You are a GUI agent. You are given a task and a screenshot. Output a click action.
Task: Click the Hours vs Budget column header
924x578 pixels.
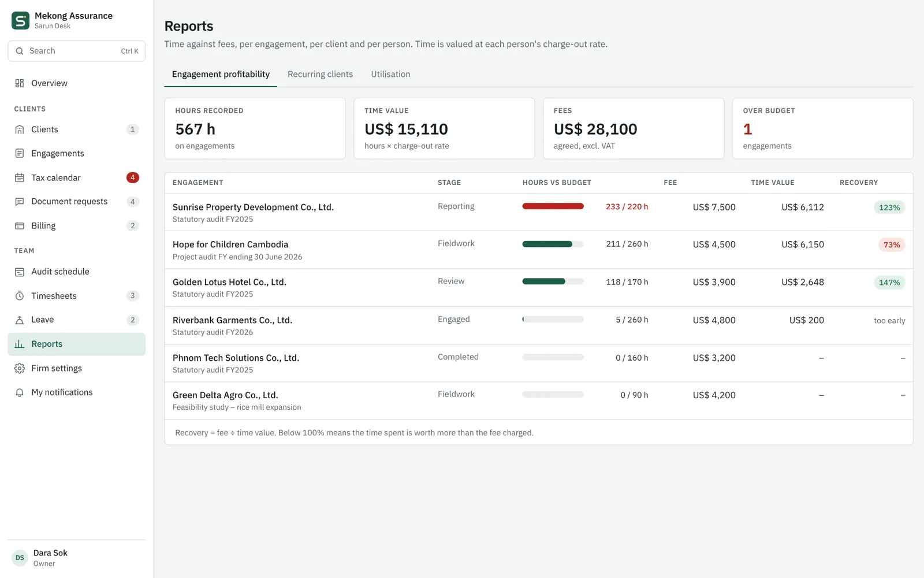point(557,183)
